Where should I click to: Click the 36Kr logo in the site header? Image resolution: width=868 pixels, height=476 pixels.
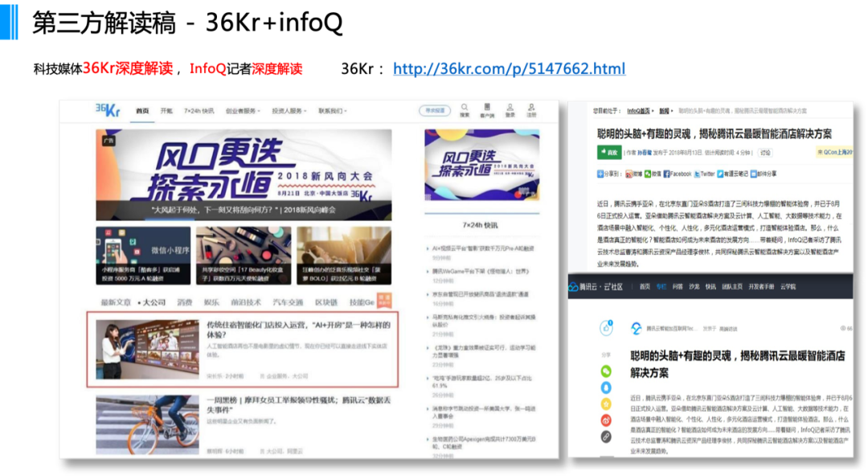click(x=108, y=109)
